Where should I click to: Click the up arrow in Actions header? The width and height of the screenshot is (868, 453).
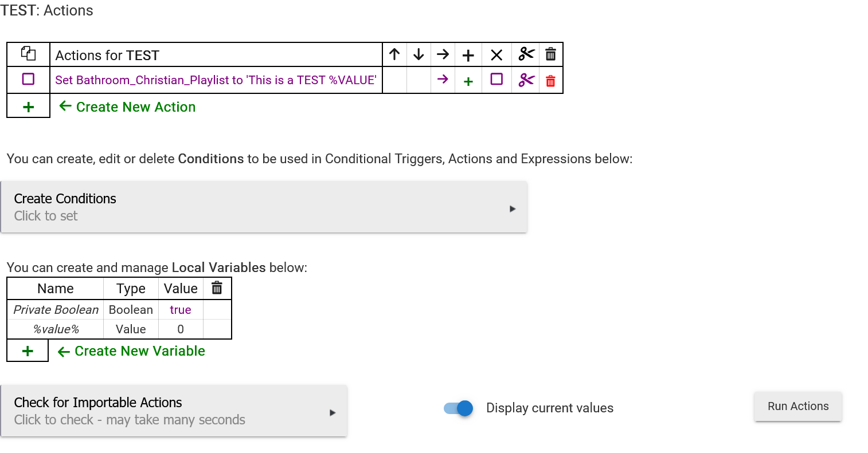[x=394, y=54]
